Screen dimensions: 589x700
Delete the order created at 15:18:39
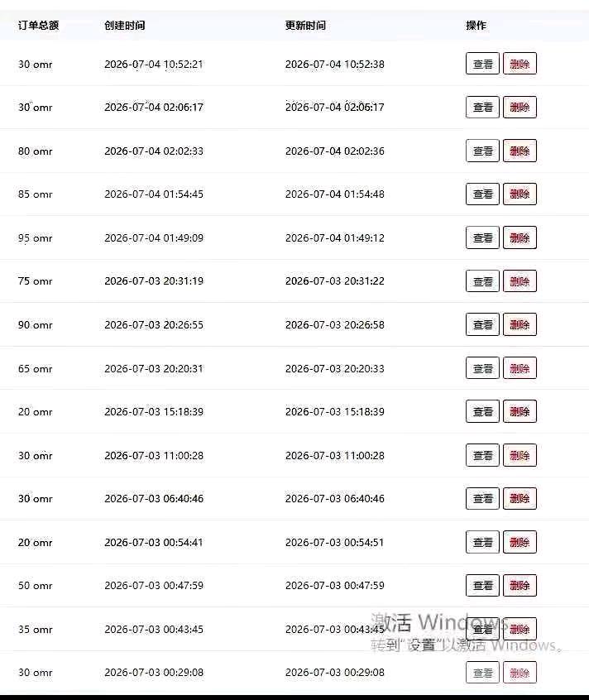click(520, 411)
